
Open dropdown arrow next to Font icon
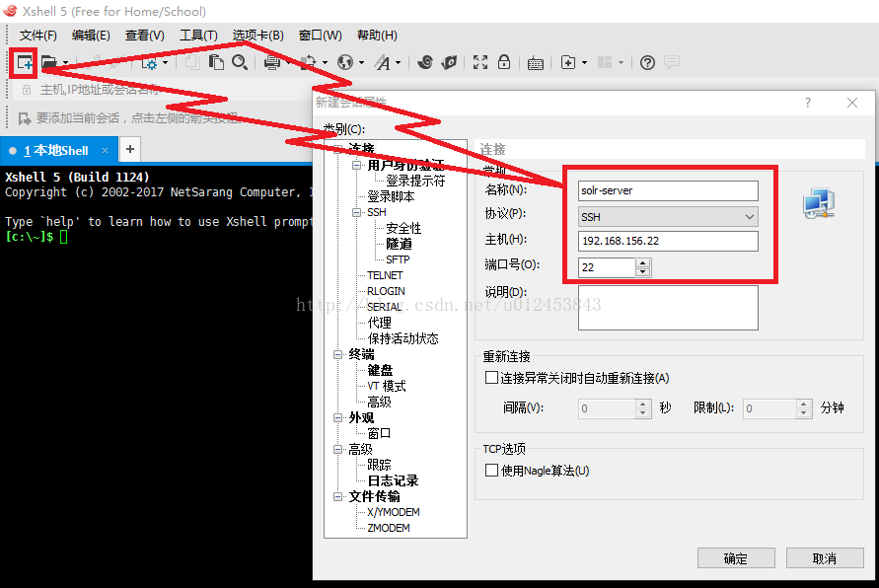398,63
